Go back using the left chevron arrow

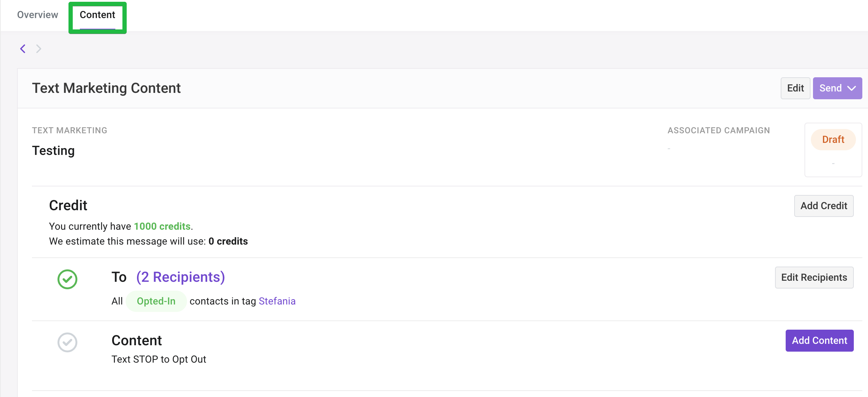point(23,49)
